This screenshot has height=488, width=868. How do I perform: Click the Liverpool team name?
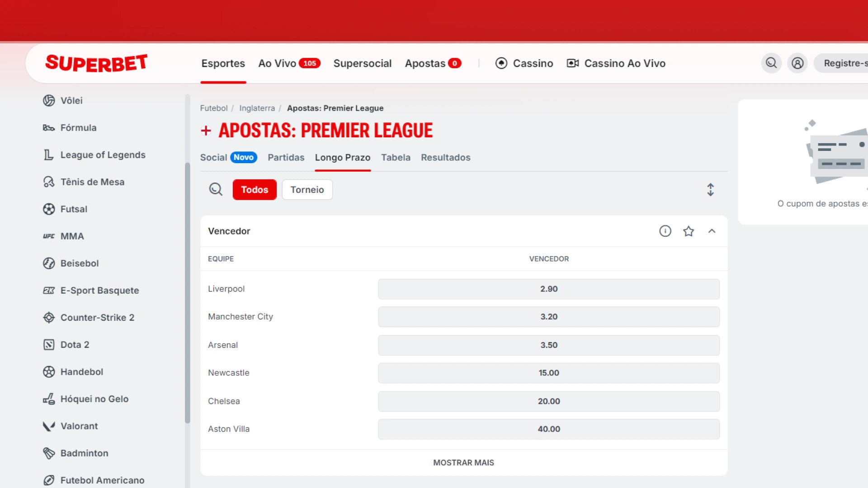click(226, 289)
